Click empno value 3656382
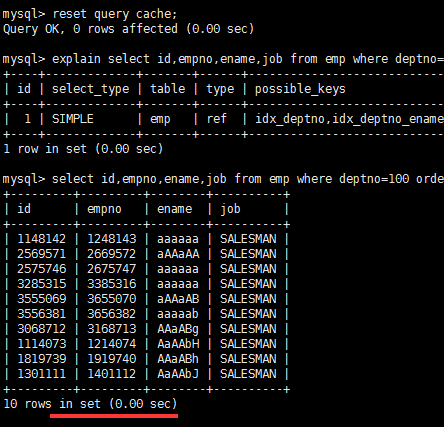This screenshot has width=444, height=427. pyautogui.click(x=112, y=314)
